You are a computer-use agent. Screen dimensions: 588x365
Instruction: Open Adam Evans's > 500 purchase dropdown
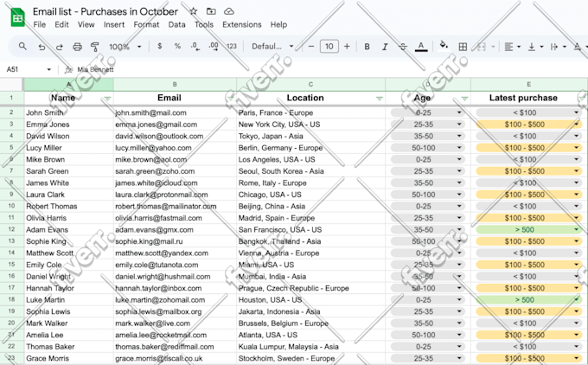coord(577,229)
